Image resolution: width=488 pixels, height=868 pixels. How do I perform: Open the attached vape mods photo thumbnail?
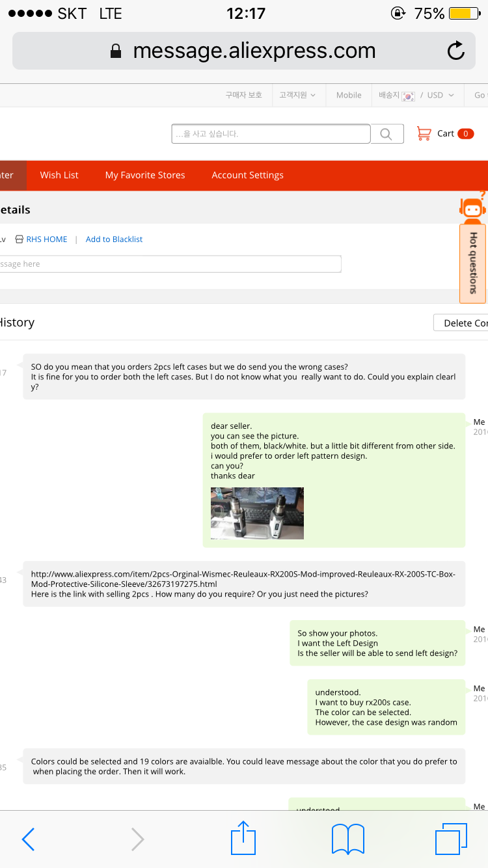(257, 513)
